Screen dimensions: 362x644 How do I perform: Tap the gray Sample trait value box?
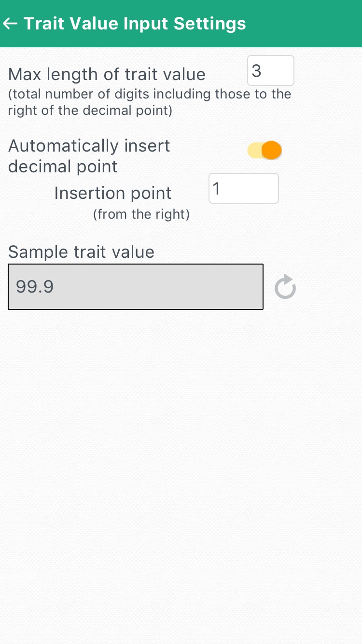[x=136, y=287]
